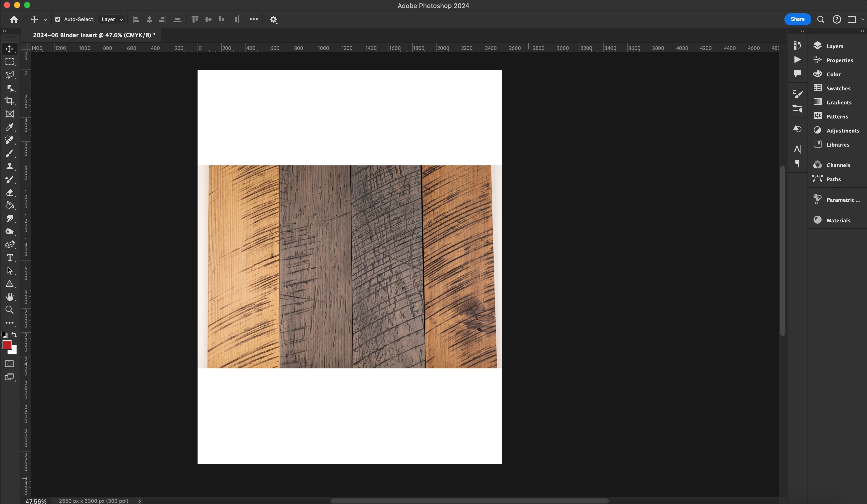The image size is (867, 504).
Task: Open the Auto-Select Layer dropdown
Action: [x=112, y=20]
